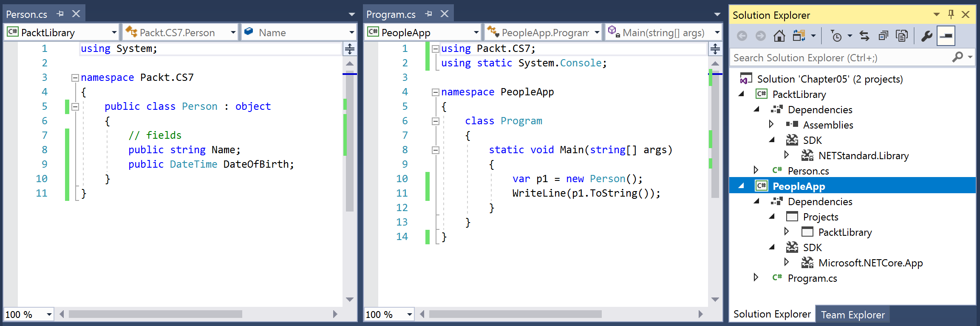
Task: Click the Show All Files icon
Action: pos(901,36)
